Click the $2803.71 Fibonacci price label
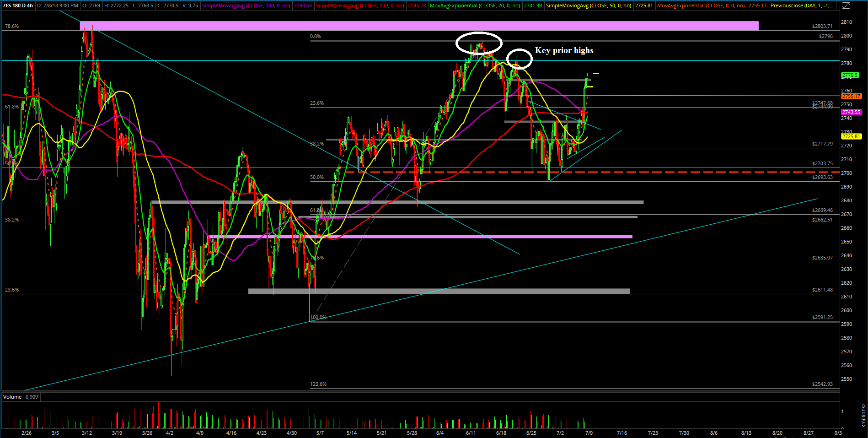868x438 pixels. click(x=822, y=26)
